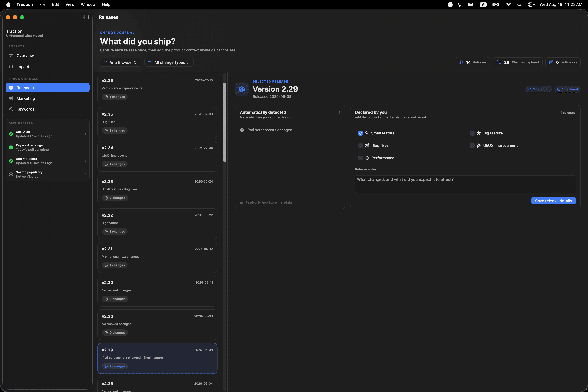Click into the Release notes text field
The width and height of the screenshot is (588, 392).
[465, 184]
